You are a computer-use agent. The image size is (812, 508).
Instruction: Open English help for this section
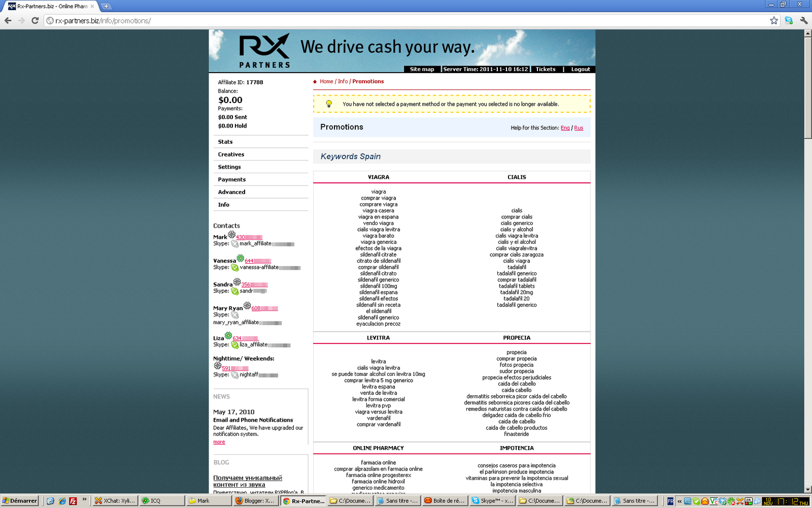pyautogui.click(x=565, y=128)
